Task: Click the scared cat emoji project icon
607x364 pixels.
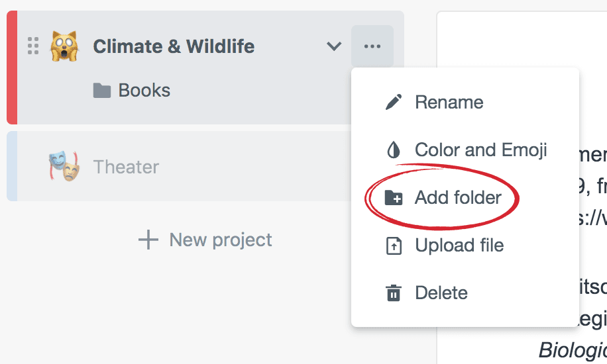Action: tap(64, 46)
